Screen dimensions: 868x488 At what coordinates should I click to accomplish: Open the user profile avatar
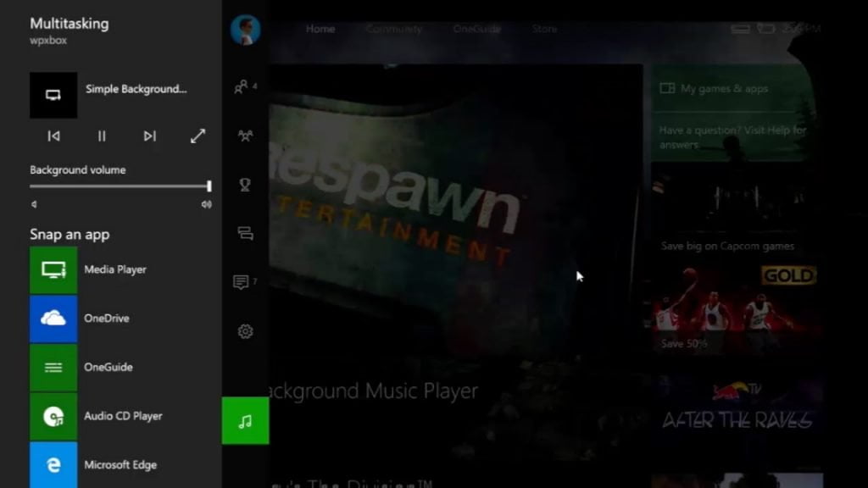[x=245, y=30]
